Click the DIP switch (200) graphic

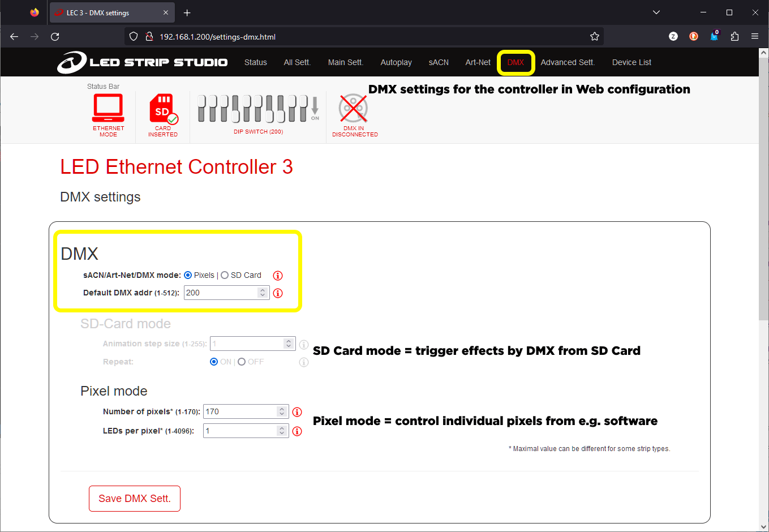tap(258, 109)
